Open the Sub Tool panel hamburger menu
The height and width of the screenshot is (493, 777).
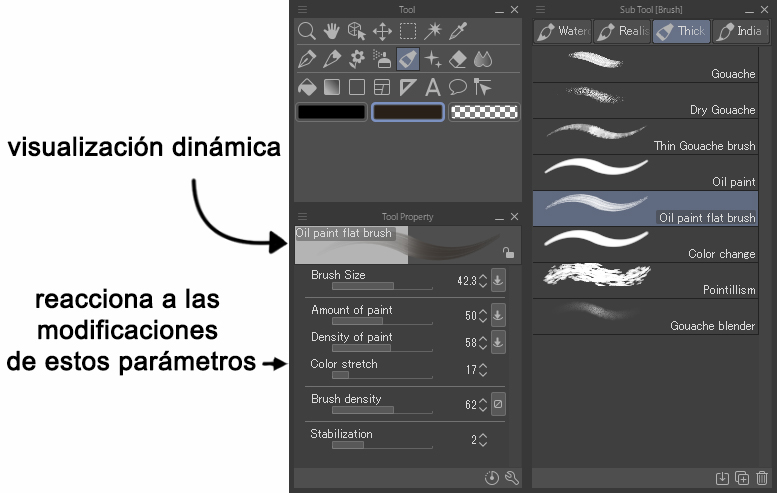coord(540,9)
